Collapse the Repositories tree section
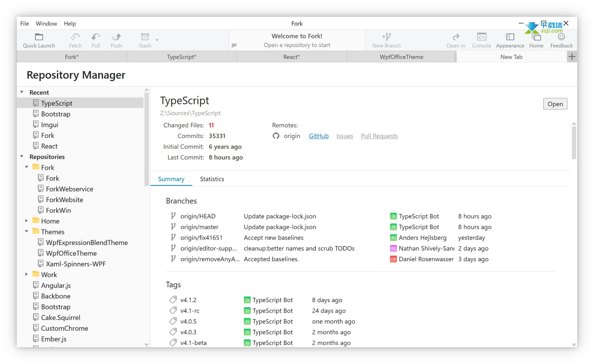The height and width of the screenshot is (364, 594). pyautogui.click(x=22, y=157)
